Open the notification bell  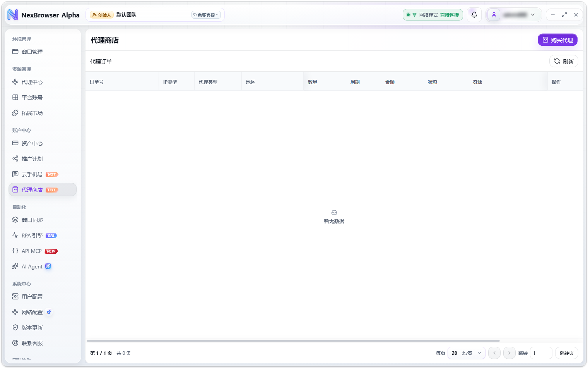coord(474,15)
